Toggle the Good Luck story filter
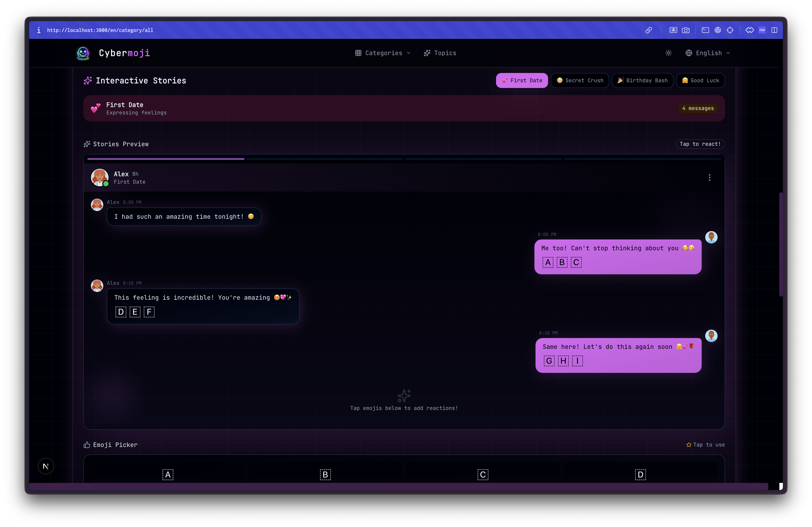Viewport: 812px width, 527px height. (700, 80)
